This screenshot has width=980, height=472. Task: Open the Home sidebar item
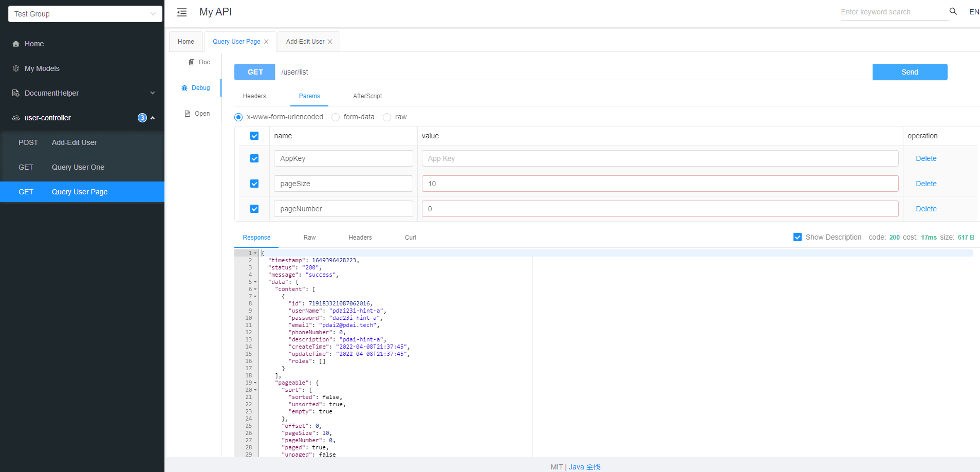pyautogui.click(x=34, y=44)
